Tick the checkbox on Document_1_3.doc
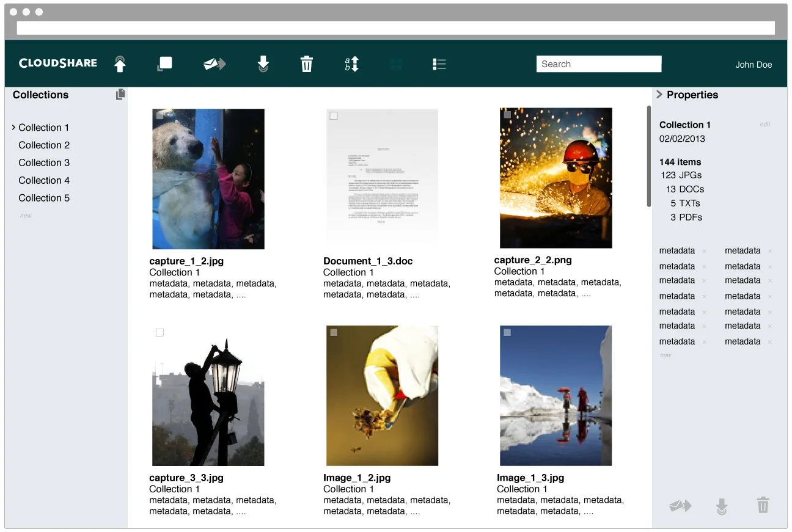792x532 pixels. point(334,115)
